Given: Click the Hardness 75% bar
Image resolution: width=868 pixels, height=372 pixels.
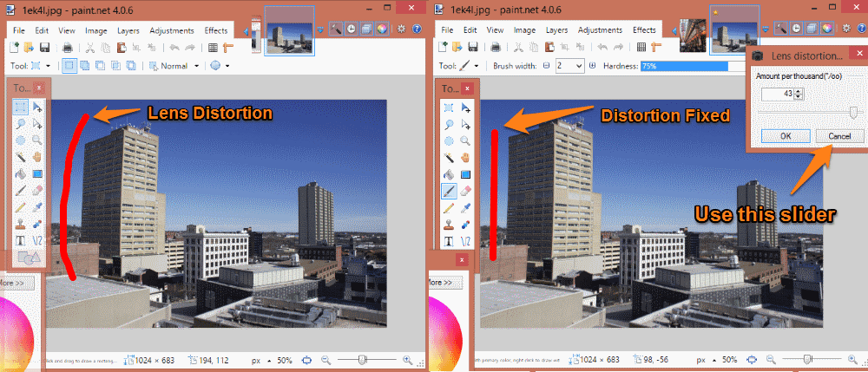Looking at the screenshot, I should 693,66.
